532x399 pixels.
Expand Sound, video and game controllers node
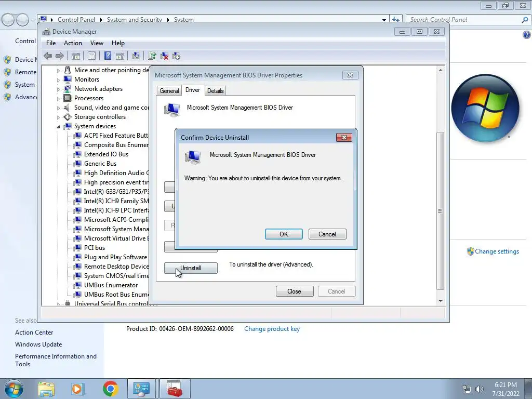pos(58,108)
